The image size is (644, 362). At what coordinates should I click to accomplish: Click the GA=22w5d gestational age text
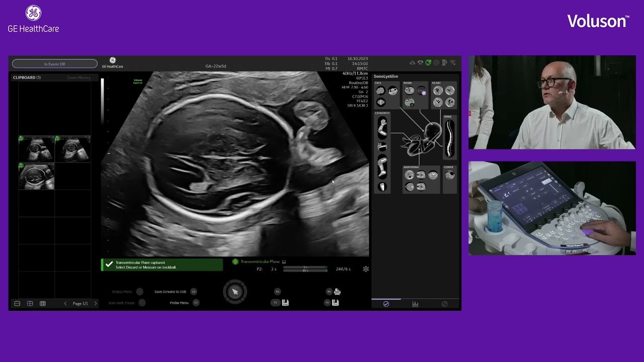216,66
